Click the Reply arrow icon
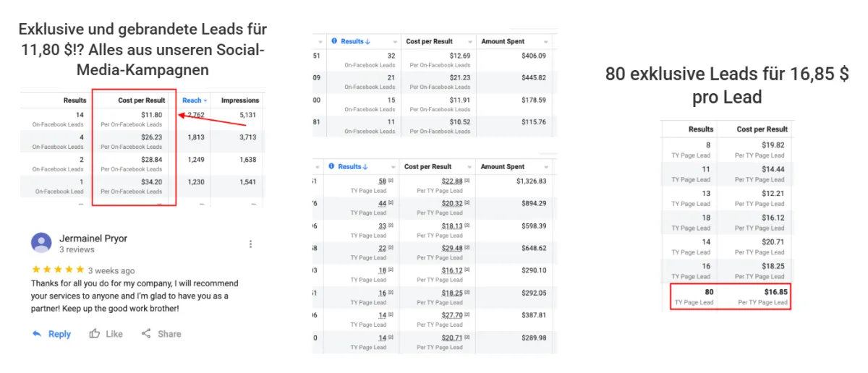The width and height of the screenshot is (868, 373). (37, 334)
